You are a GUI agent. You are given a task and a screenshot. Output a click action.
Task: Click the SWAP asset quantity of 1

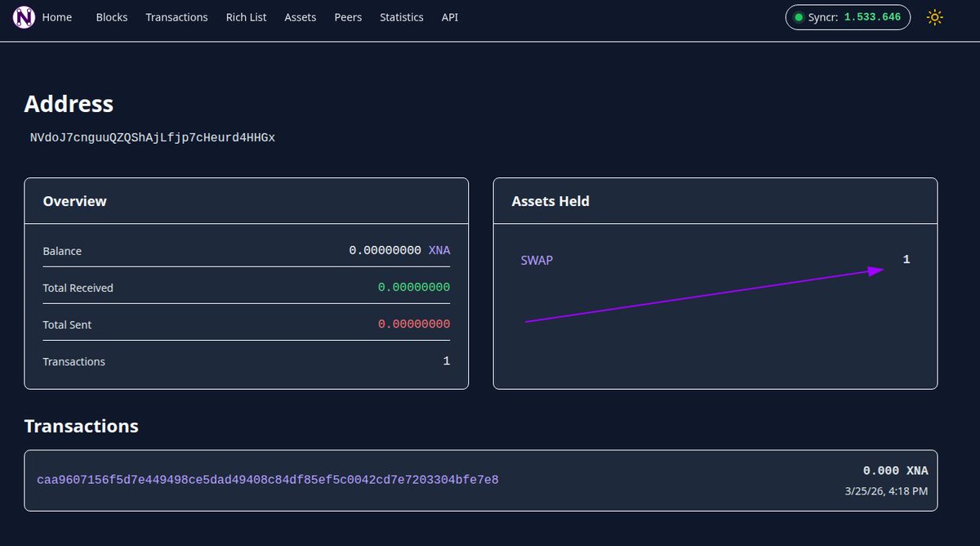click(x=906, y=259)
